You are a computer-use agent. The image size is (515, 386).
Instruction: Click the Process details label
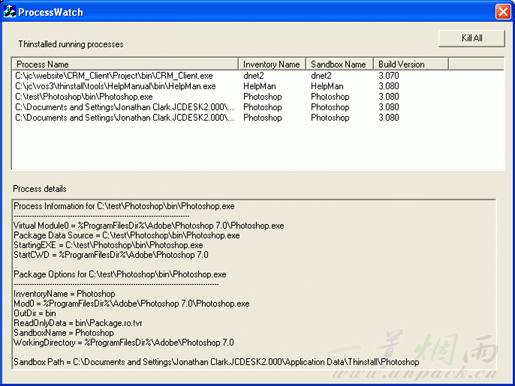39,189
